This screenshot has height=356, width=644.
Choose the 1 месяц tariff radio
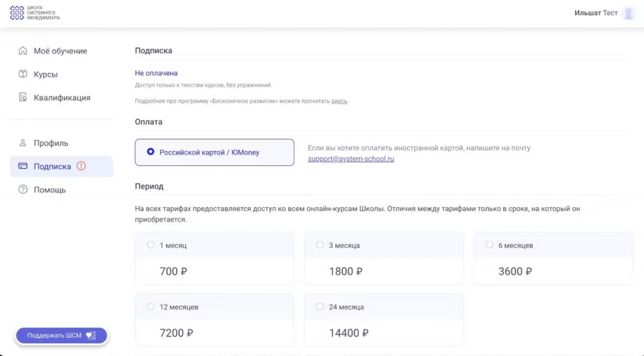point(151,245)
